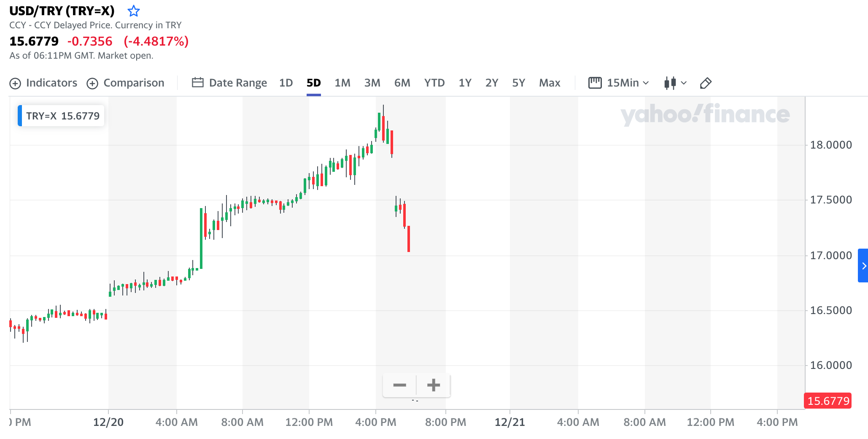This screenshot has height=439, width=868.
Task: Open the candlestick chart type dropdown
Action: (x=675, y=83)
